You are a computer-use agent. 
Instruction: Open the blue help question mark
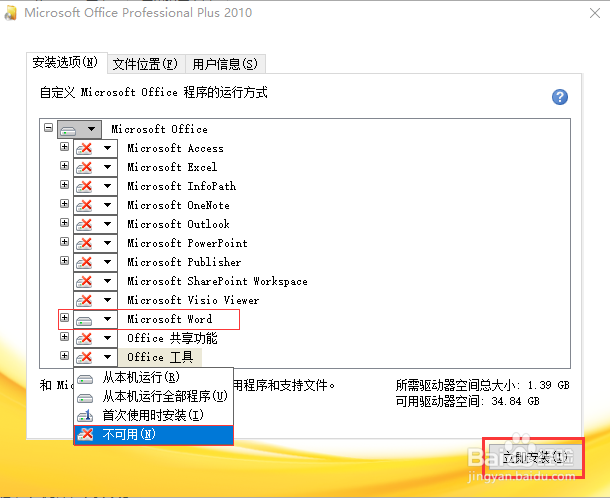560,97
